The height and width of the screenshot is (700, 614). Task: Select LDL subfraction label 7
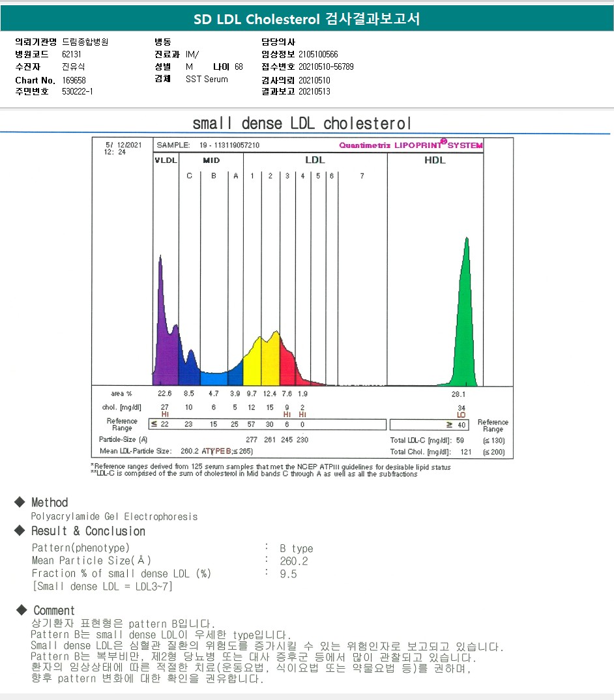click(x=362, y=176)
